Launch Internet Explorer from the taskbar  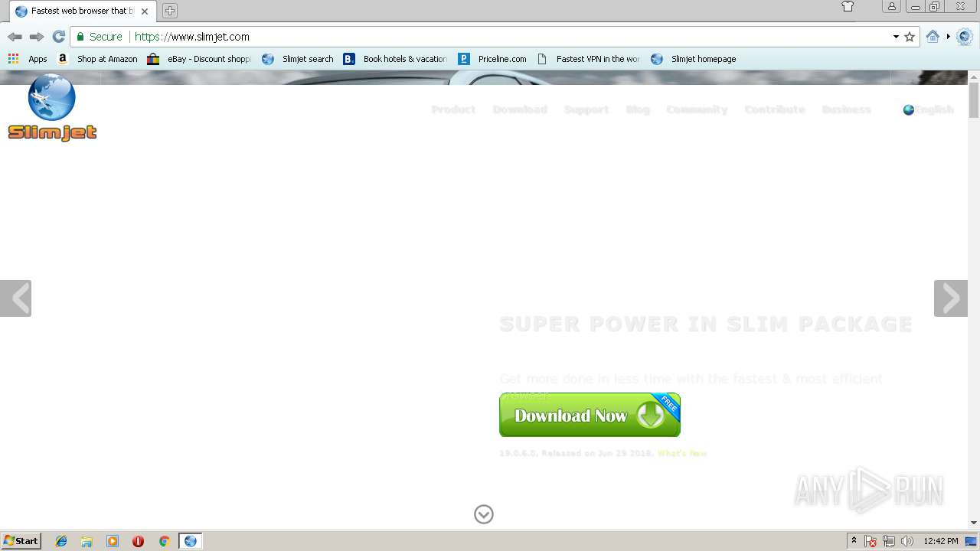[61, 541]
